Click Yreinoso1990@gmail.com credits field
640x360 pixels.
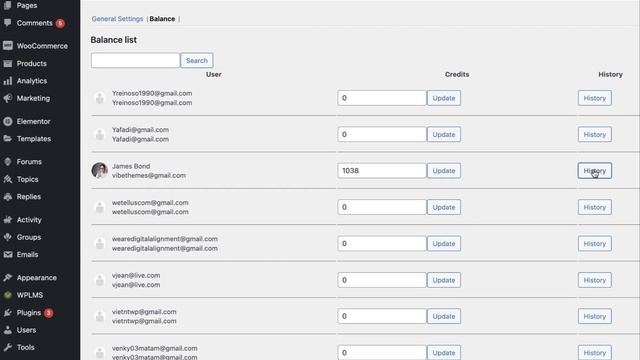(382, 98)
